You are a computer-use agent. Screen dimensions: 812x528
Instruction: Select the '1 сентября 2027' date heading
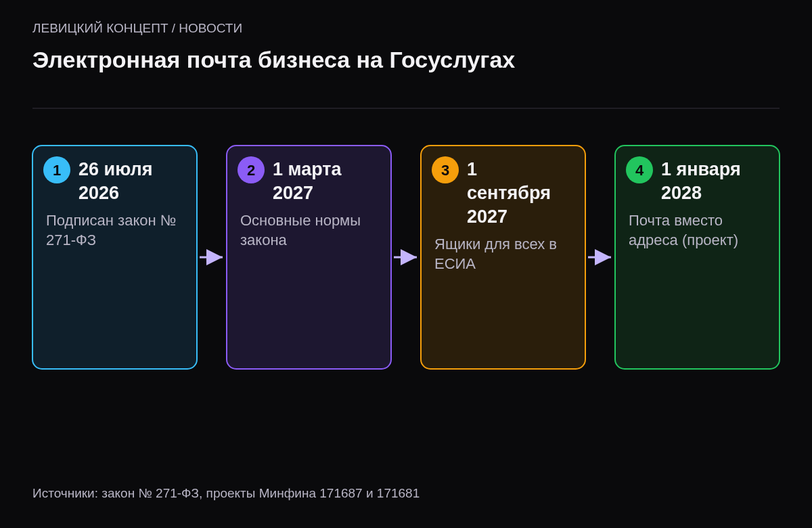509,193
